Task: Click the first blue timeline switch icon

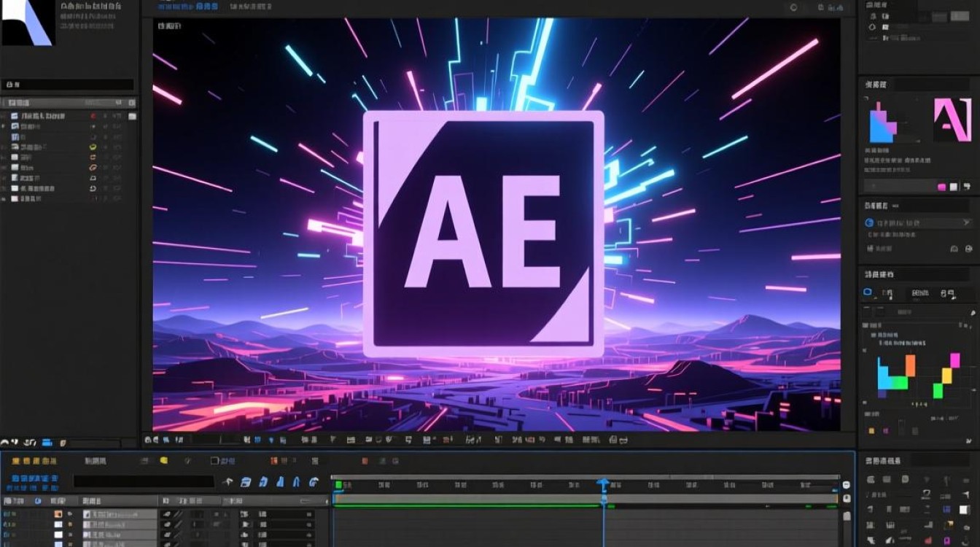Action: (x=246, y=481)
